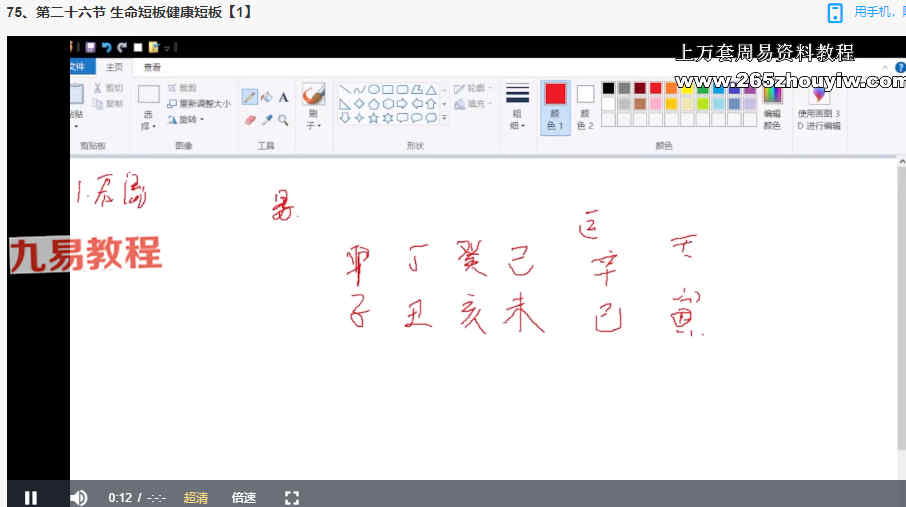Click the Undo arrow in the title bar
This screenshot has height=507, width=906.
point(106,47)
